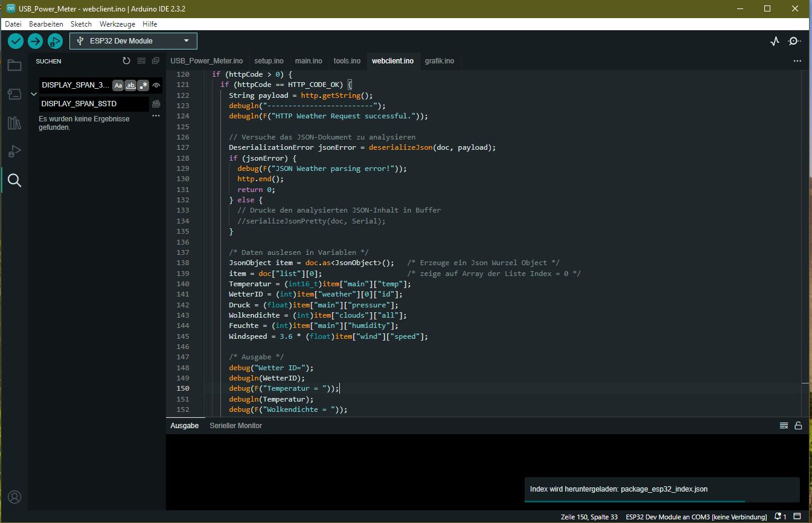The image size is (812, 523).
Task: Open the Serial Monitor magnifier icon
Action: click(794, 41)
